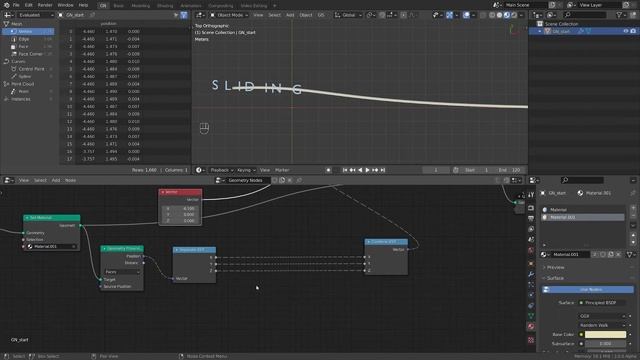Image resolution: width=640 pixels, height=360 pixels.
Task: Toggle X-ray mode in viewport
Action: (x=483, y=15)
